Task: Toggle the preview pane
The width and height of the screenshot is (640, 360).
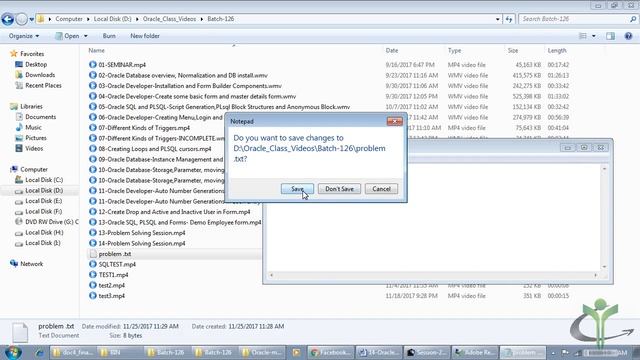Action: pyautogui.click(x=610, y=36)
